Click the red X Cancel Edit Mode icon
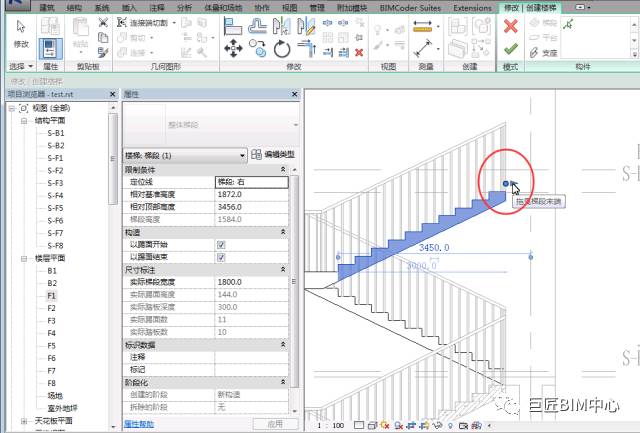Screen dimensions: 640x433 pos(511,27)
